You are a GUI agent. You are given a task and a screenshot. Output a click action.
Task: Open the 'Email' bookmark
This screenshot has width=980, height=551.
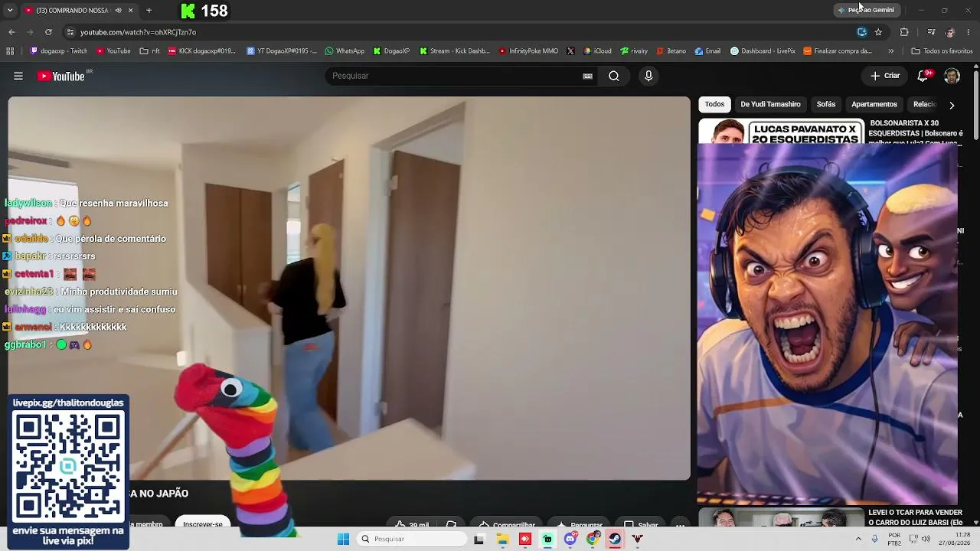click(x=707, y=51)
